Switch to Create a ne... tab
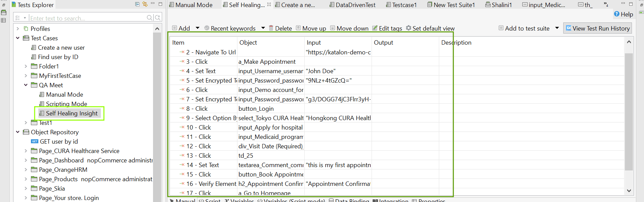 (295, 5)
